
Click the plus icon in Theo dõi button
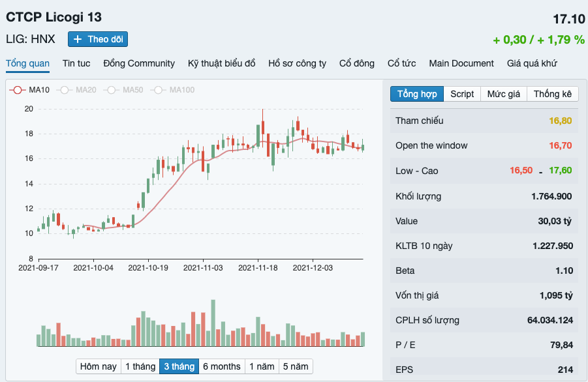click(78, 39)
